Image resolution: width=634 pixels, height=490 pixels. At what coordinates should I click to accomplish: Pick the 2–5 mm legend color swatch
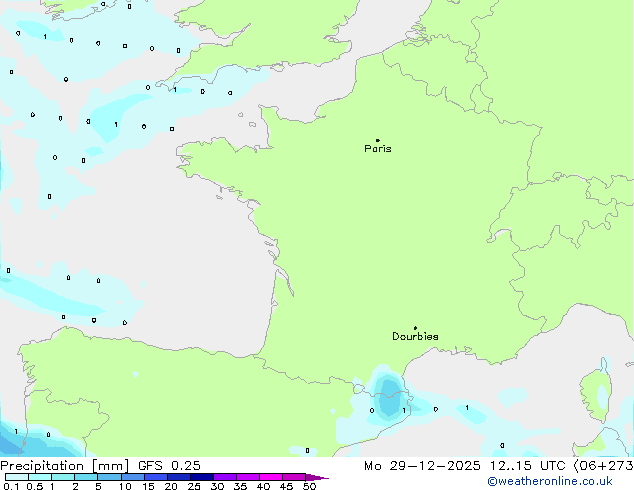click(86, 477)
